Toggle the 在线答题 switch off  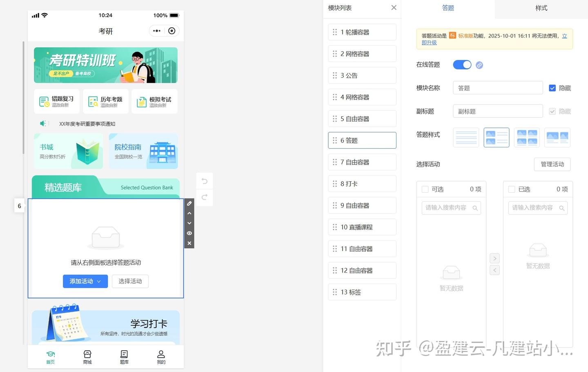pyautogui.click(x=462, y=65)
